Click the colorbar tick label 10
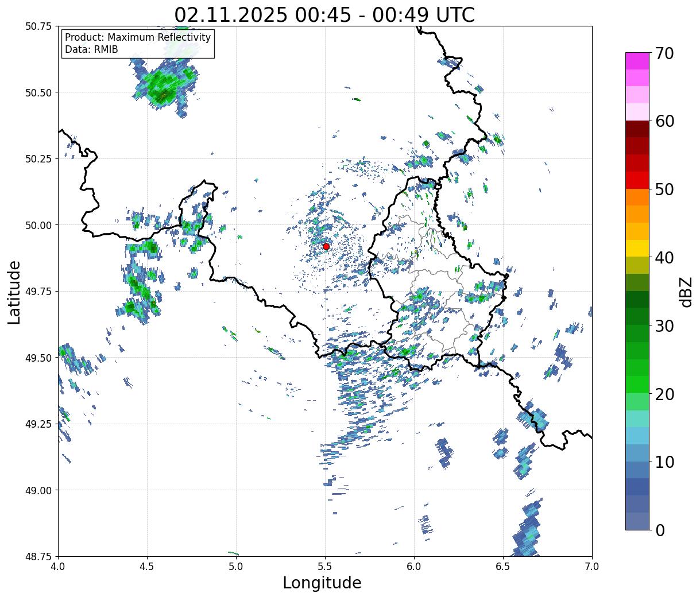 point(664,462)
